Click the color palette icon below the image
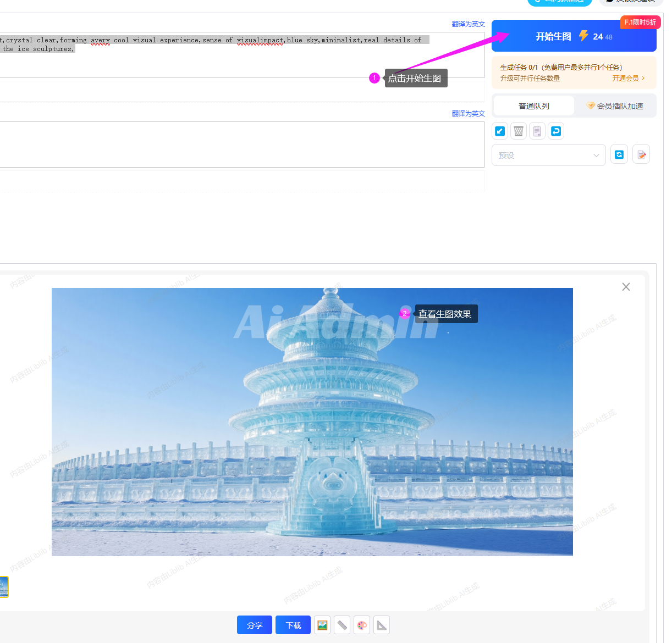 click(x=362, y=625)
